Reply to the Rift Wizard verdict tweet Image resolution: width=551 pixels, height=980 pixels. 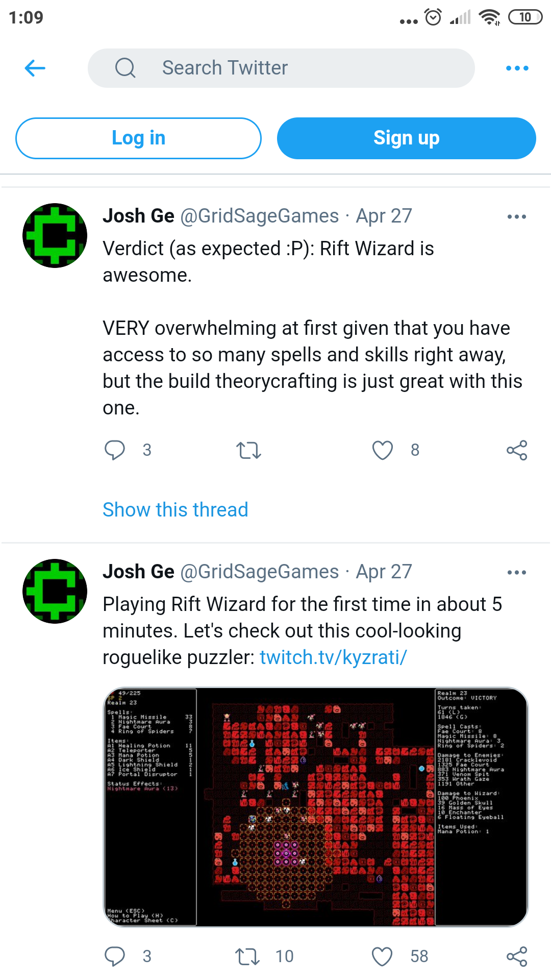pos(115,450)
